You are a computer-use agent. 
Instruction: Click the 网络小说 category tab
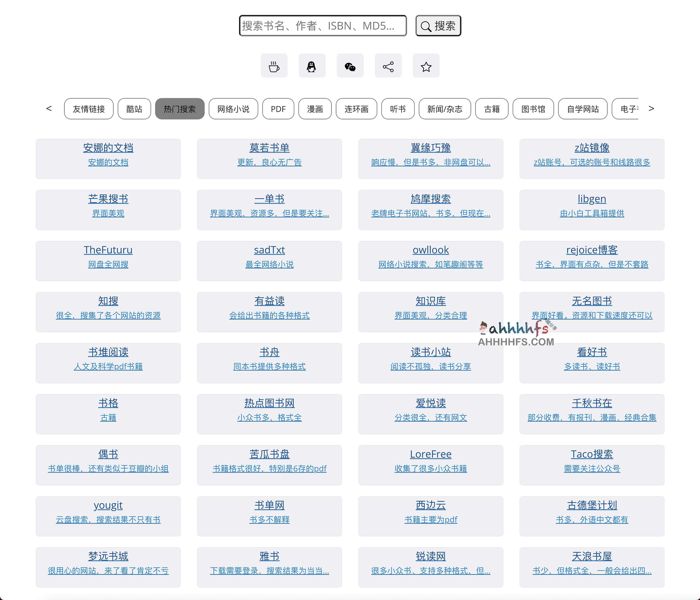(x=233, y=109)
